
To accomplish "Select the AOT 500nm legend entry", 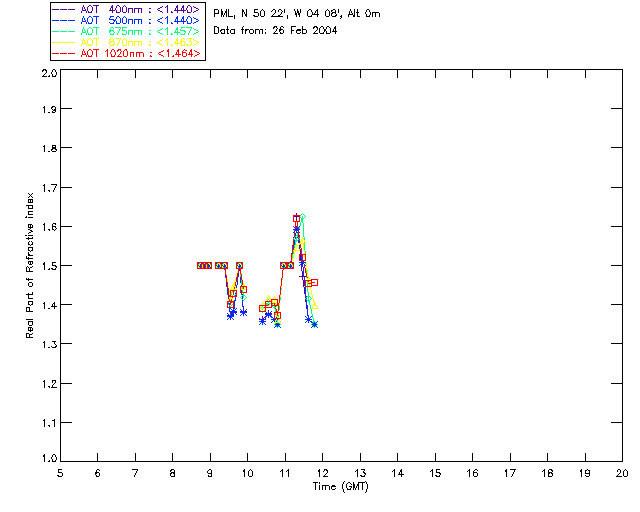I will (126, 20).
